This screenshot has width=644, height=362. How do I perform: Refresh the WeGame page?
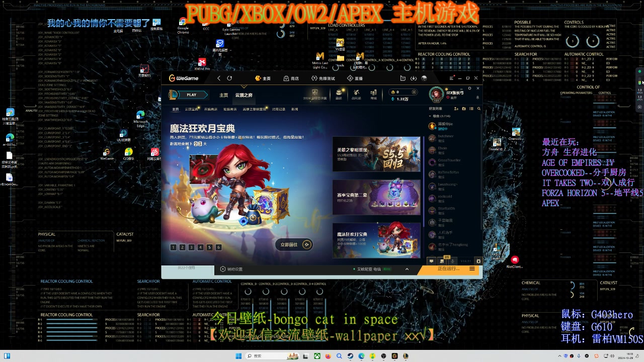tap(229, 78)
